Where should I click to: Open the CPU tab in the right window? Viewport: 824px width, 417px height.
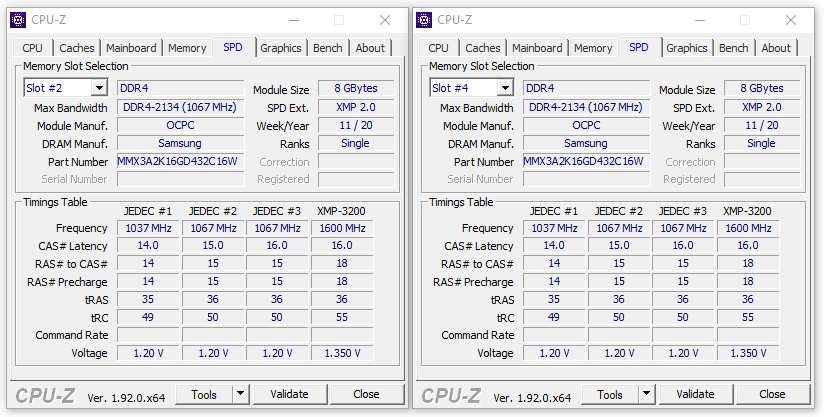[x=438, y=48]
